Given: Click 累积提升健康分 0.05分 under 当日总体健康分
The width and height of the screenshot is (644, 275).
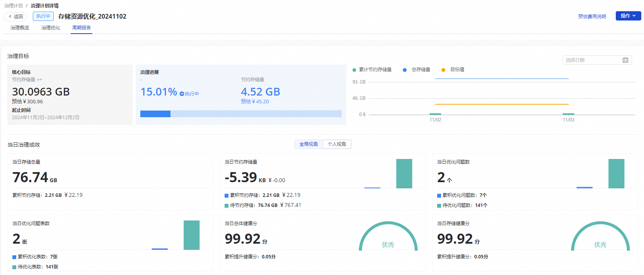Looking at the screenshot, I should 250,257.
